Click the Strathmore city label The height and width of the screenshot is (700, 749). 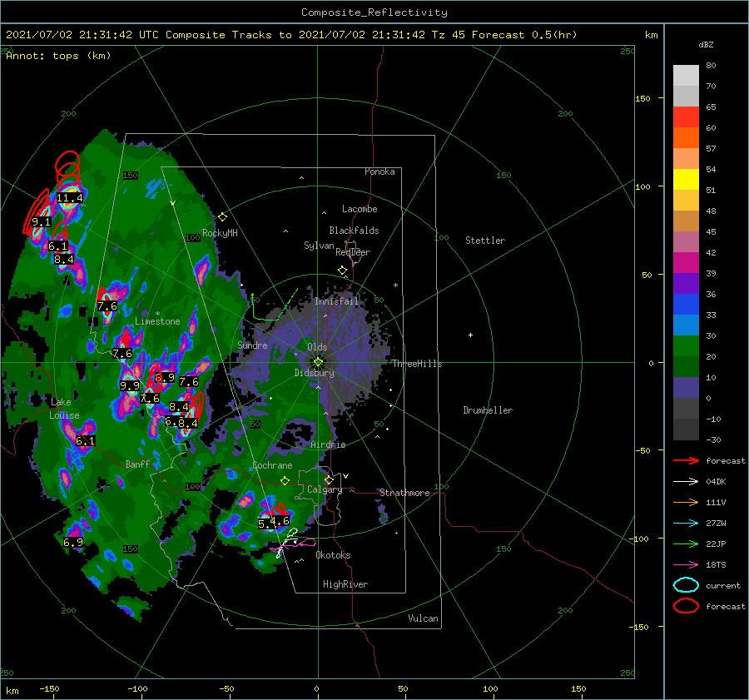[404, 493]
